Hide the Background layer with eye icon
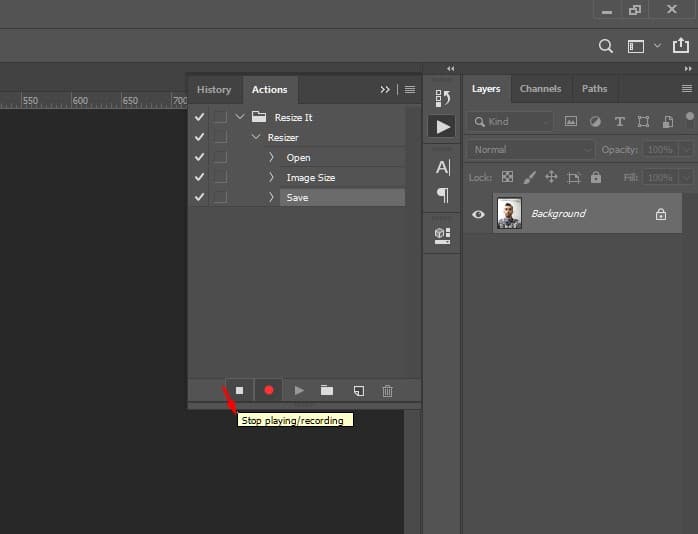 [478, 214]
